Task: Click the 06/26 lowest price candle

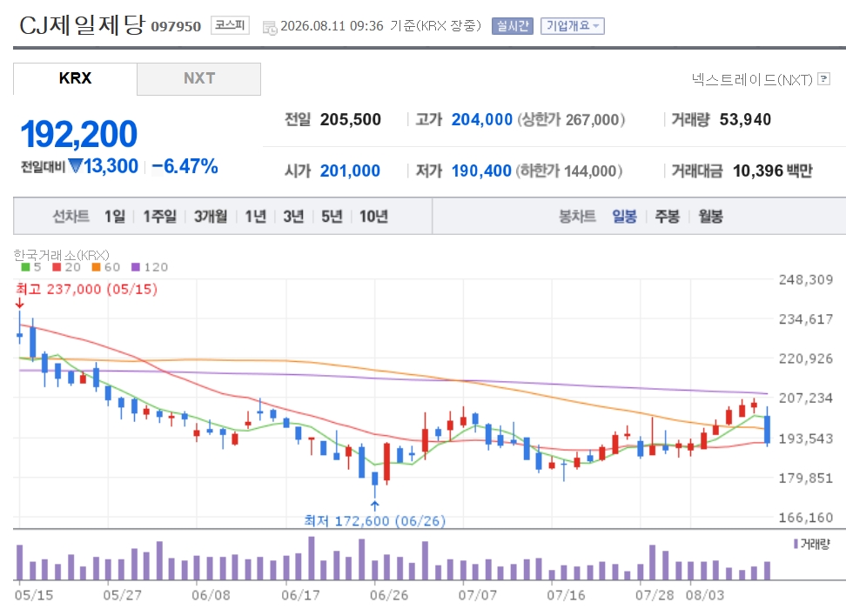Action: click(374, 480)
